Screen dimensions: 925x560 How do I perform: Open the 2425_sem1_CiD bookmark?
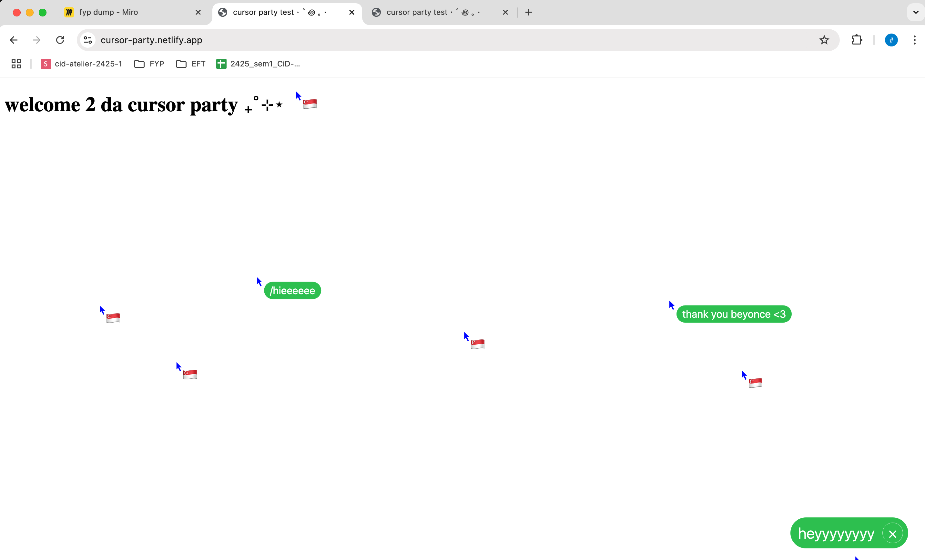coord(258,64)
